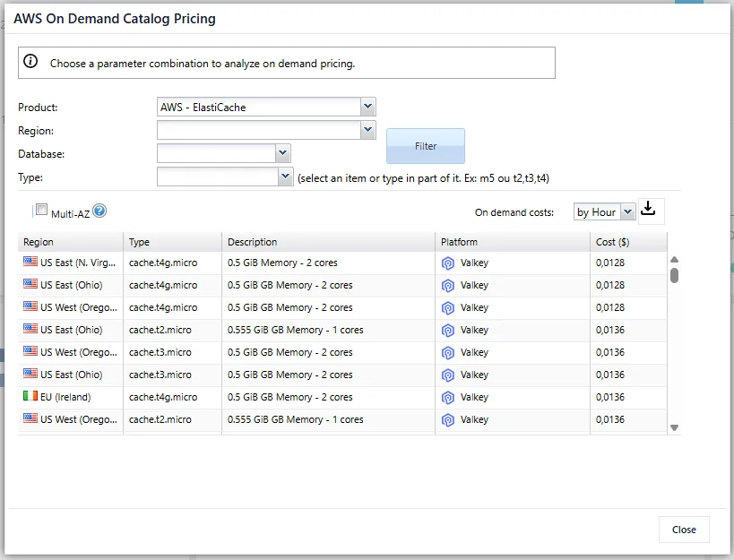Image resolution: width=734 pixels, height=560 pixels.
Task: Click into the Region input field
Action: coord(259,130)
